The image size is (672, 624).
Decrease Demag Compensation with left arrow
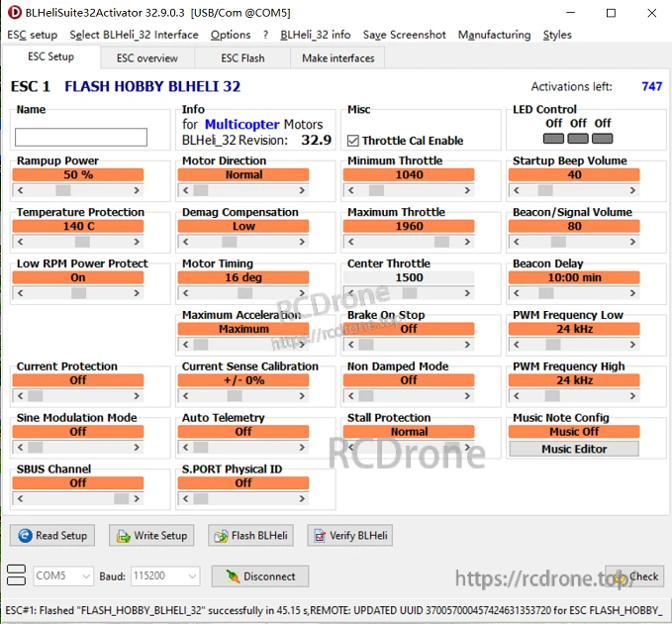[185, 242]
